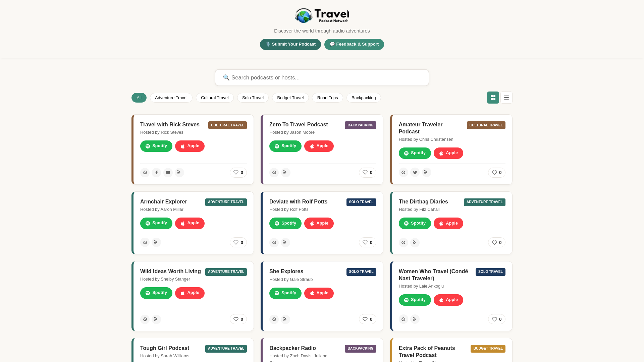Open the Facebook icon on Travel with Rick Steves
This screenshot has height=362, width=644.
[156, 173]
